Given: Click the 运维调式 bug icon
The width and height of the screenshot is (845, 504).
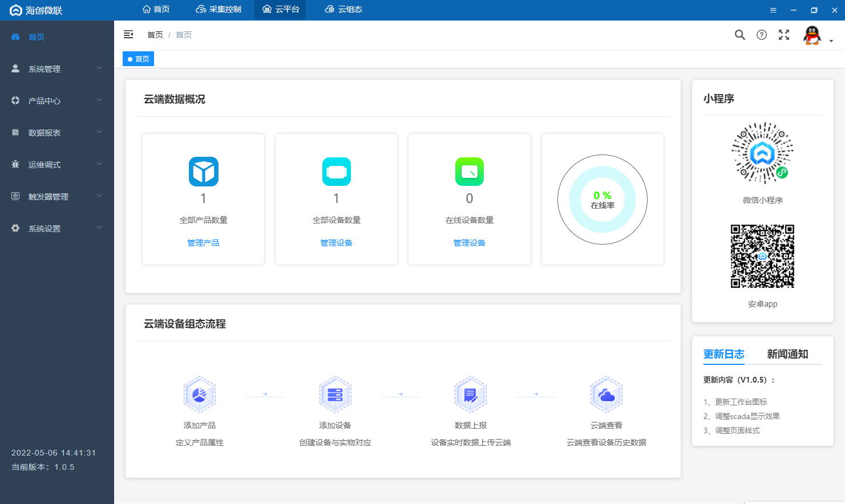Looking at the screenshot, I should pos(15,164).
